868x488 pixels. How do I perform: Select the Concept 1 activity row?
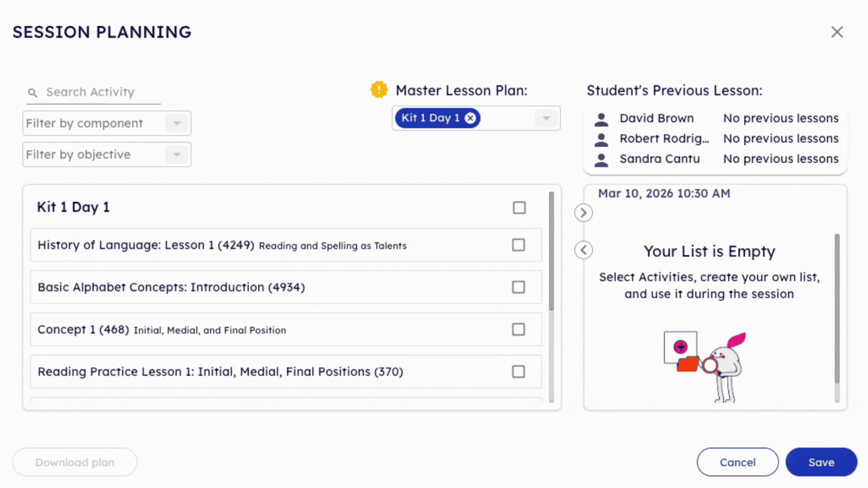point(285,329)
